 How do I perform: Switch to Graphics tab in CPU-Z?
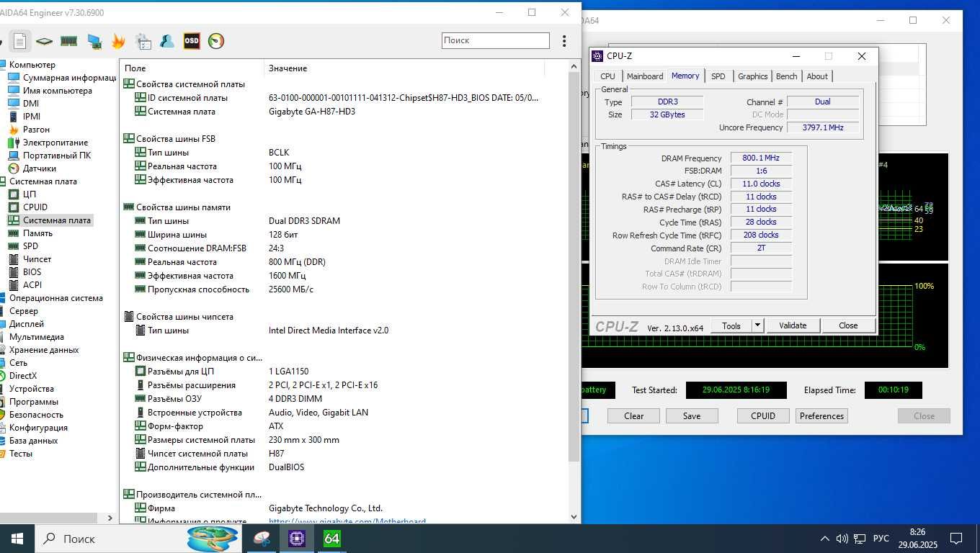[x=753, y=76]
